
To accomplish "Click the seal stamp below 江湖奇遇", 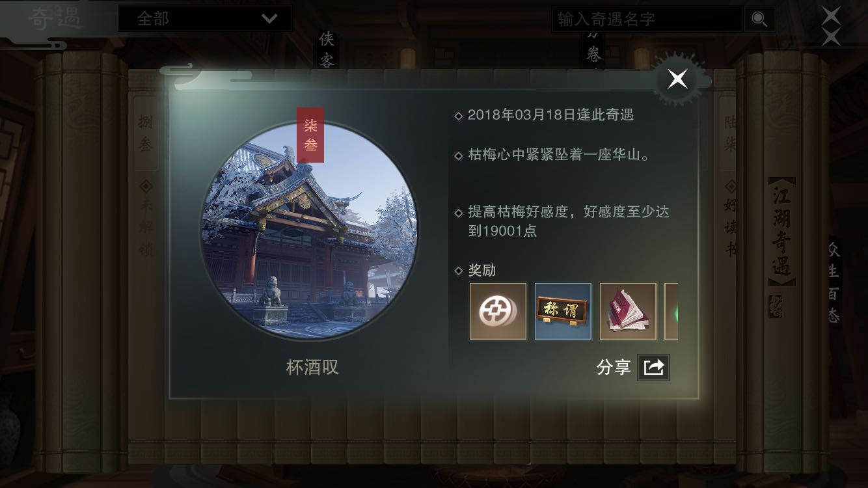I will [x=776, y=306].
